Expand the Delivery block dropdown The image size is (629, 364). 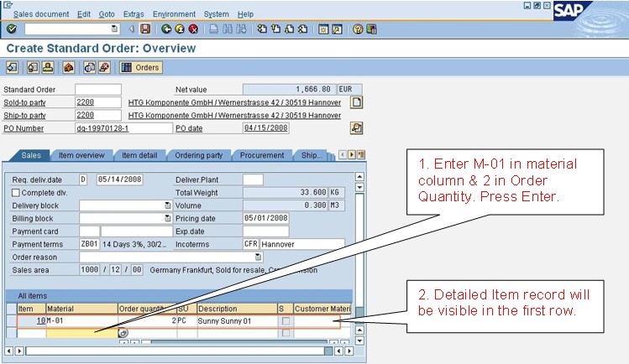168,205
